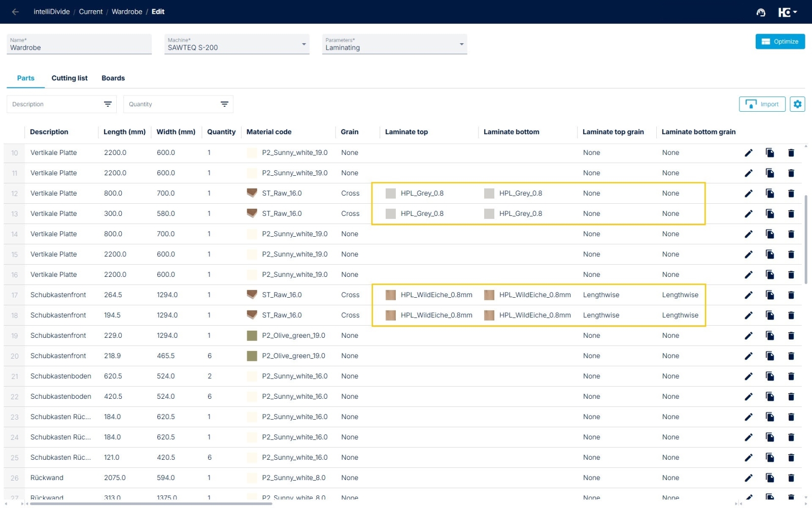Open Quantity filter icon
Image resolution: width=812 pixels, height=508 pixels.
click(224, 104)
